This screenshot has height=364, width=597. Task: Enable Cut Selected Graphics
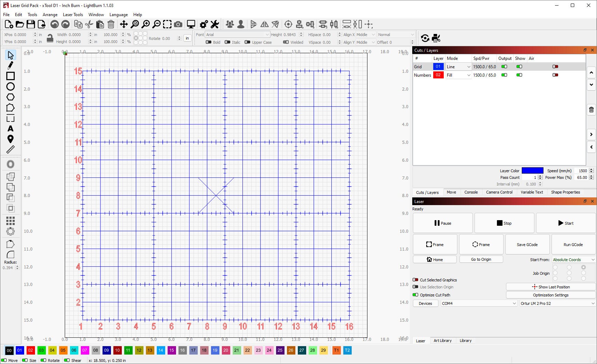pos(416,280)
